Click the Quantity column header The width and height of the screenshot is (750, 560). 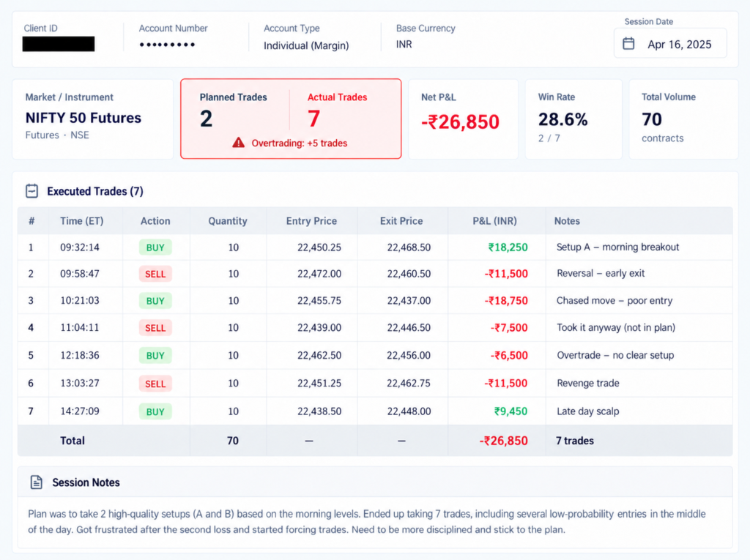point(228,221)
